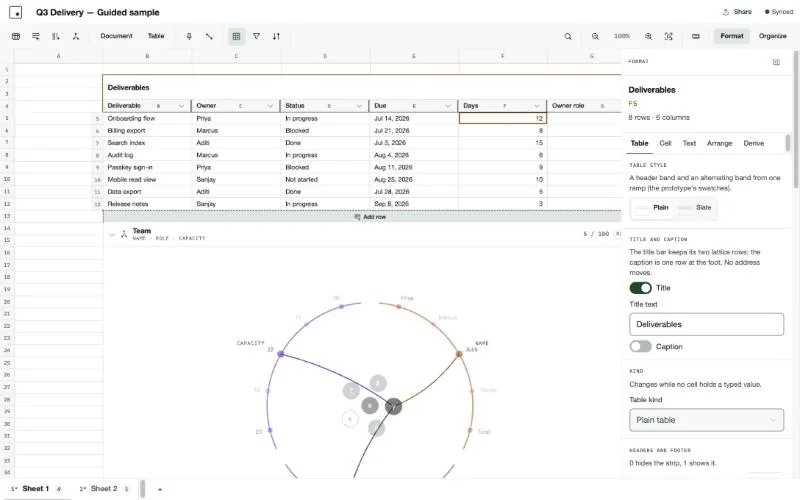Click the pin icon in the toolbar
The width and height of the screenshot is (800, 500).
189,36
